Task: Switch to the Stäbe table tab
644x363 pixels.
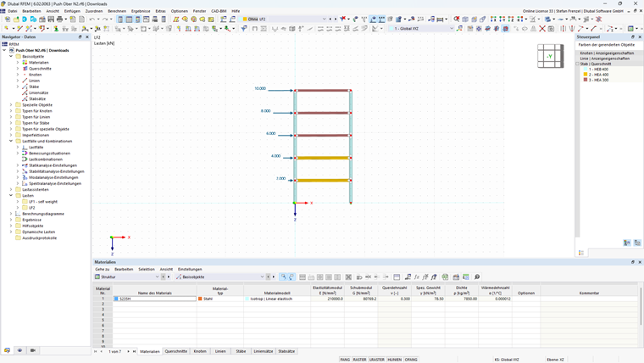Action: pyautogui.click(x=241, y=351)
